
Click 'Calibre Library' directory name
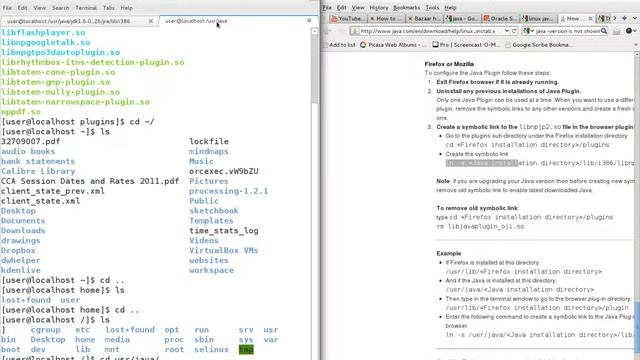coord(38,171)
